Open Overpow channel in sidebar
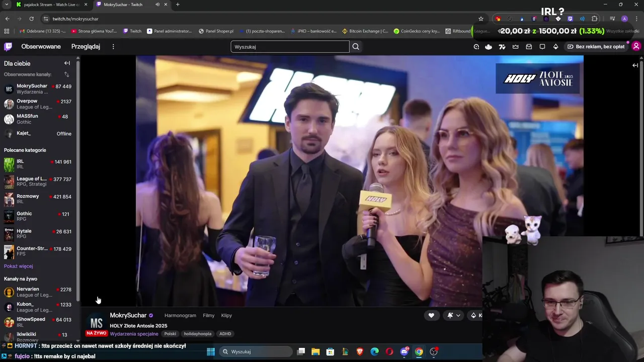The image size is (644, 362). coord(38,104)
